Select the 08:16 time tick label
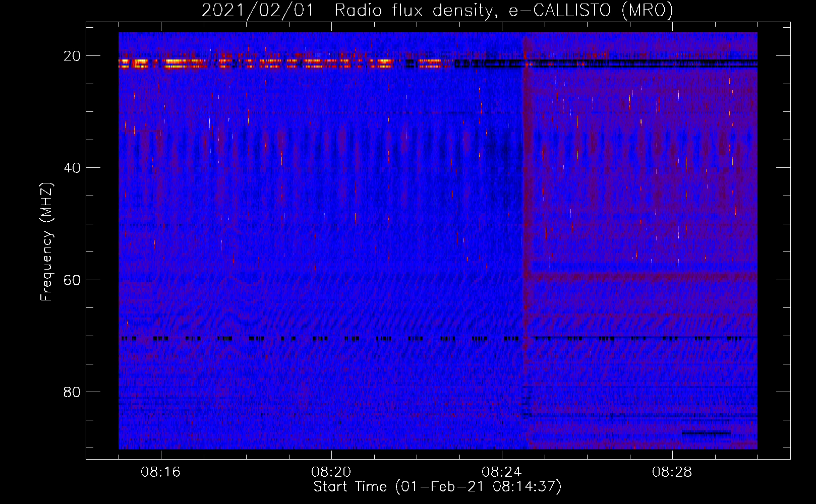 [x=161, y=472]
